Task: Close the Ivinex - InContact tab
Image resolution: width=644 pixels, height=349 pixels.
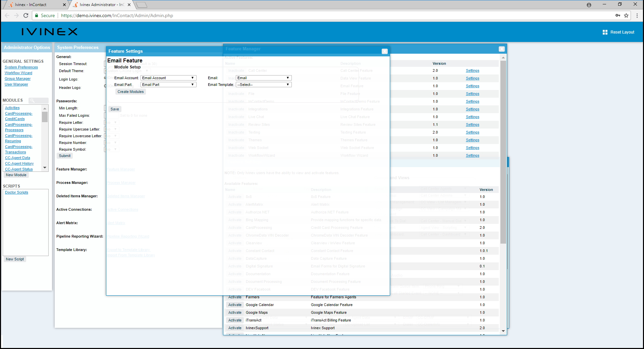Action: pyautogui.click(x=64, y=5)
